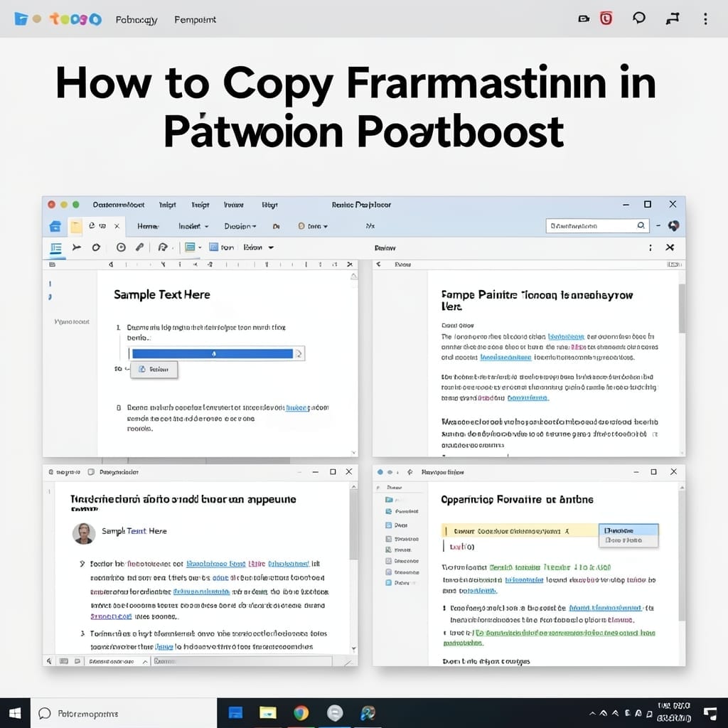The height and width of the screenshot is (728, 728).
Task: Open the blue link in lower document paragraph
Action: pyautogui.click(x=298, y=407)
